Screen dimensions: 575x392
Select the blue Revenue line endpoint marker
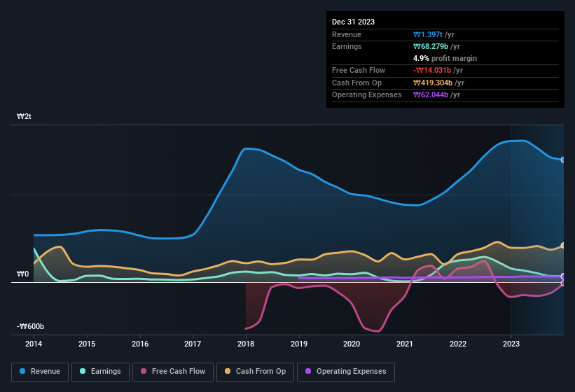point(563,160)
